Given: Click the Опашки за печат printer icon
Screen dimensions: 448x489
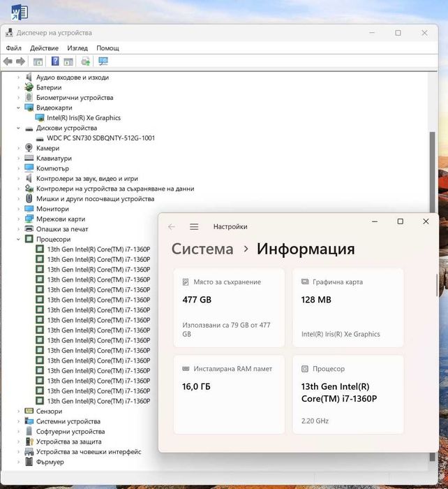Looking at the screenshot, I should point(29,228).
